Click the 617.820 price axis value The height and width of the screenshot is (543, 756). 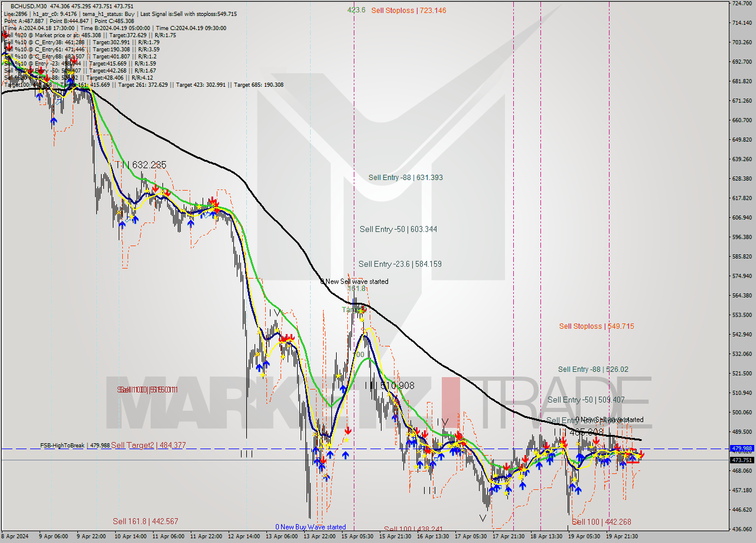point(742,198)
